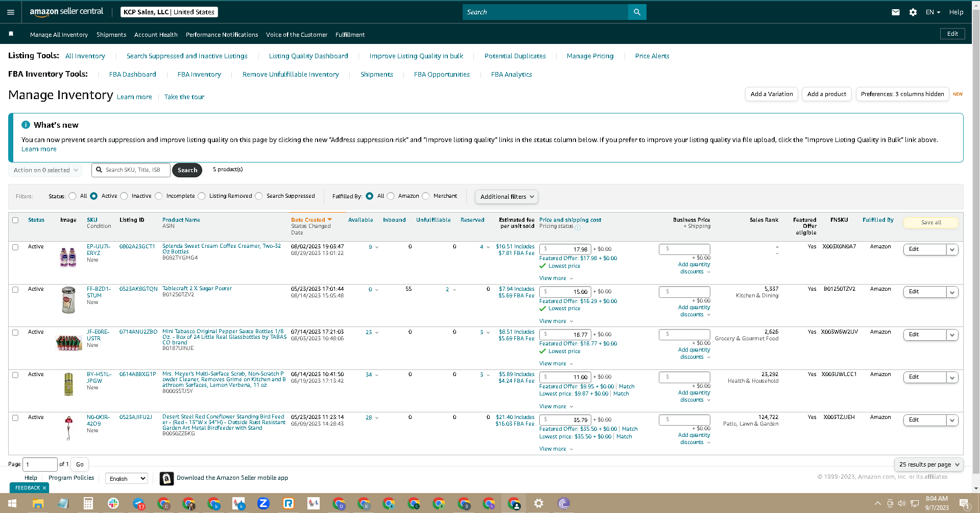Open Fulfillment menu

pyautogui.click(x=350, y=35)
